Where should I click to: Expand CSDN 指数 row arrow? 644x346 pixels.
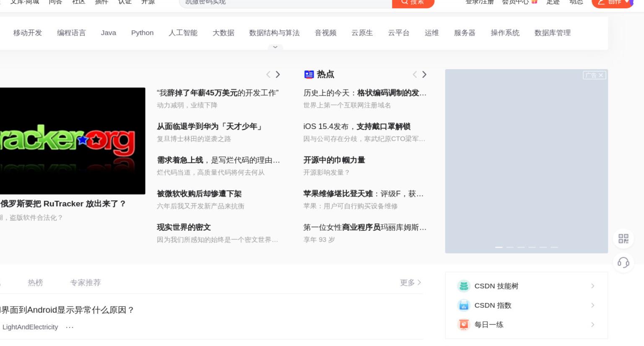(x=592, y=305)
